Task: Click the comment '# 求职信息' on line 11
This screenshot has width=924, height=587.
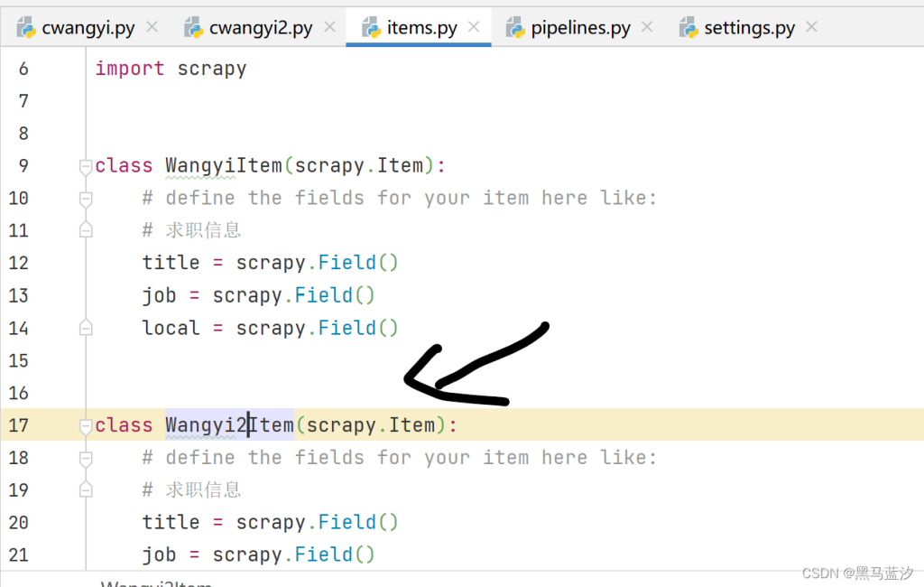Action: (191, 230)
